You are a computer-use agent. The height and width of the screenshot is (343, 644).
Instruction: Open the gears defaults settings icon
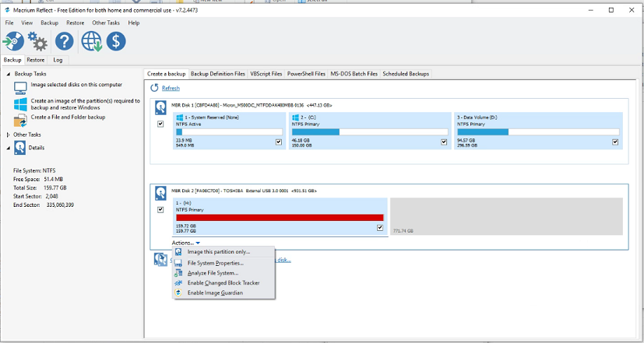click(x=37, y=41)
